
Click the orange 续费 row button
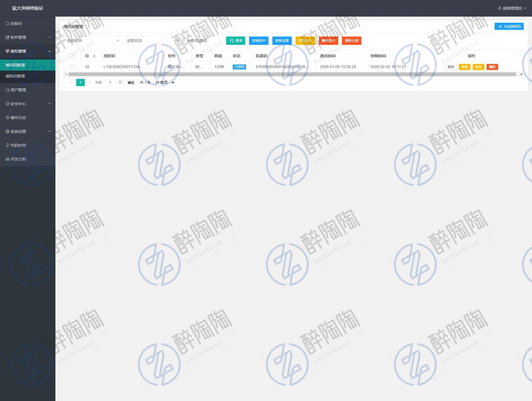pyautogui.click(x=464, y=67)
